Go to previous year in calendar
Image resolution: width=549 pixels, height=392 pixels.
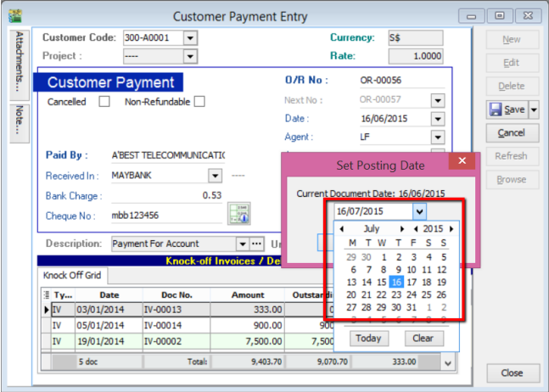pyautogui.click(x=416, y=229)
